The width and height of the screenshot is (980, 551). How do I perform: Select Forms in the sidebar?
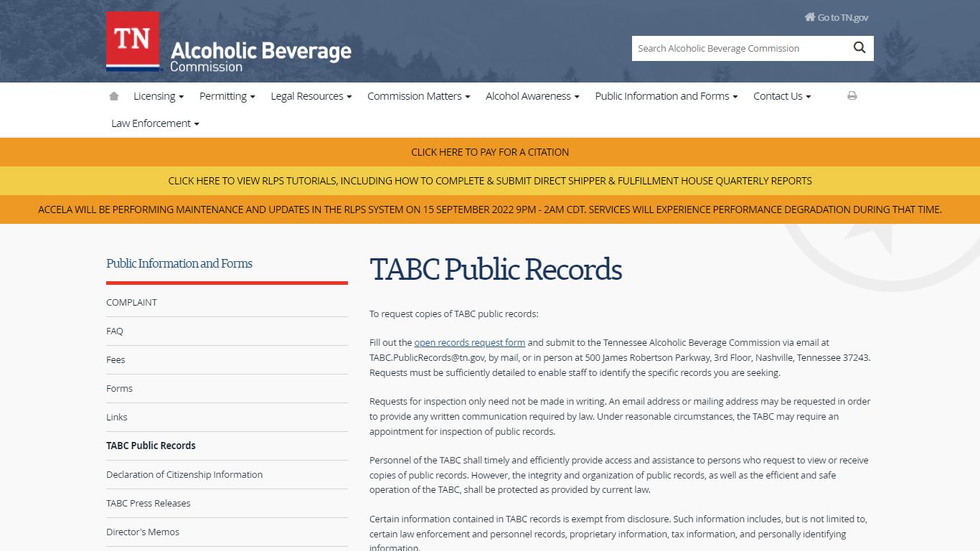(x=227, y=388)
